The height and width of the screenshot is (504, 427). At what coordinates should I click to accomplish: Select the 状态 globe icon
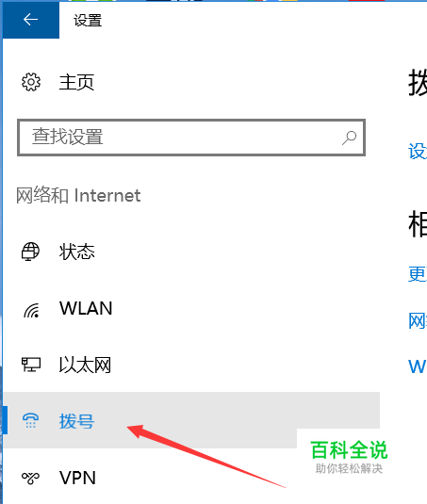pos(30,252)
